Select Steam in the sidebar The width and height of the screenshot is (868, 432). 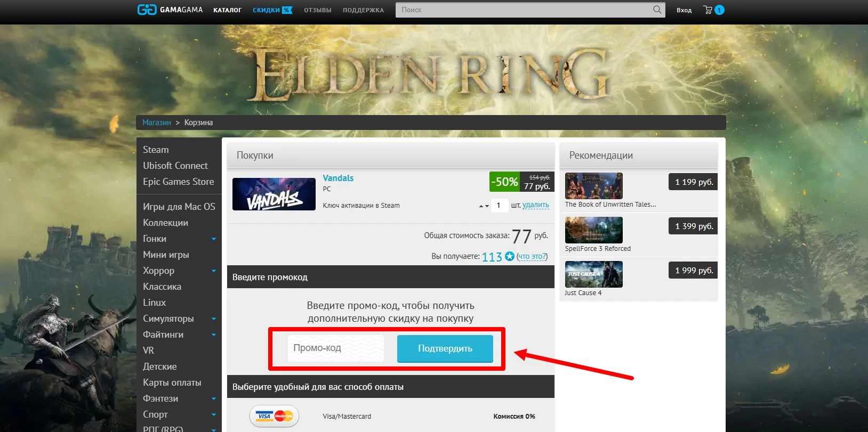[x=156, y=150]
